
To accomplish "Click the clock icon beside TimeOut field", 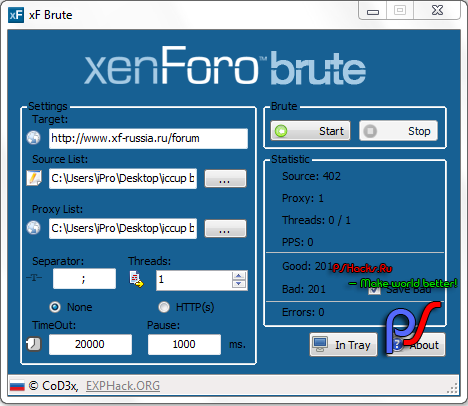I will point(34,344).
